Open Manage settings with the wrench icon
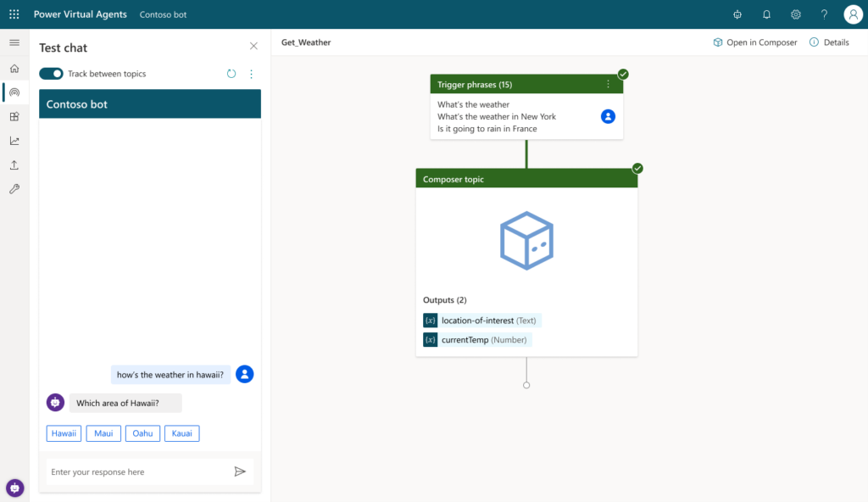This screenshot has height=502, width=868. click(x=14, y=188)
